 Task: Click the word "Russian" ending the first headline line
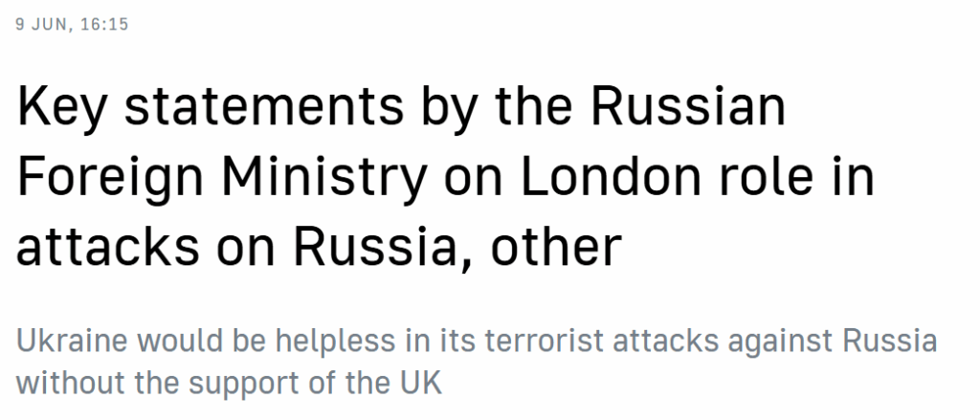pyautogui.click(x=688, y=107)
